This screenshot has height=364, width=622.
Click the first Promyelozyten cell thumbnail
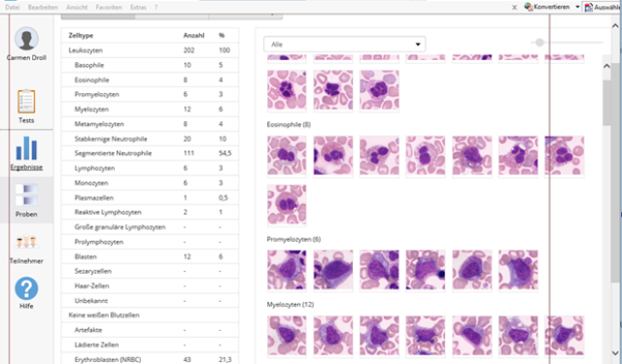point(287,270)
